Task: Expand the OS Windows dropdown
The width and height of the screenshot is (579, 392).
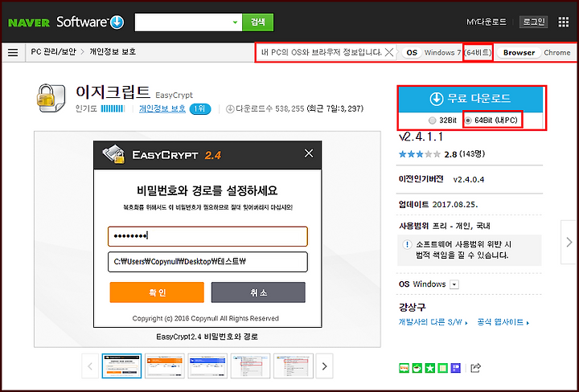Action: [455, 284]
